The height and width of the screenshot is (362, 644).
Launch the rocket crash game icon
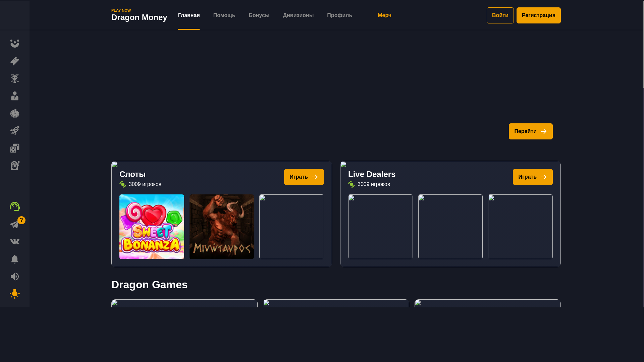15,131
